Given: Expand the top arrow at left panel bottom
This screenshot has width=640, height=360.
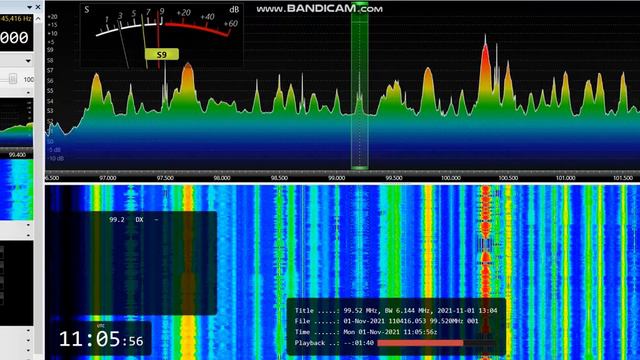Looking at the screenshot, I should click(x=28, y=330).
